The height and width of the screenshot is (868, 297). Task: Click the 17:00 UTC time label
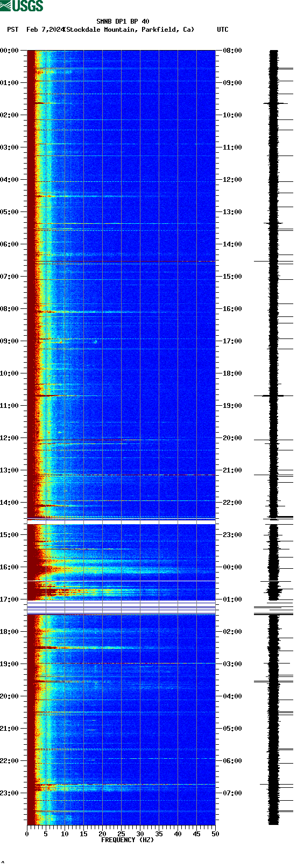click(x=232, y=341)
